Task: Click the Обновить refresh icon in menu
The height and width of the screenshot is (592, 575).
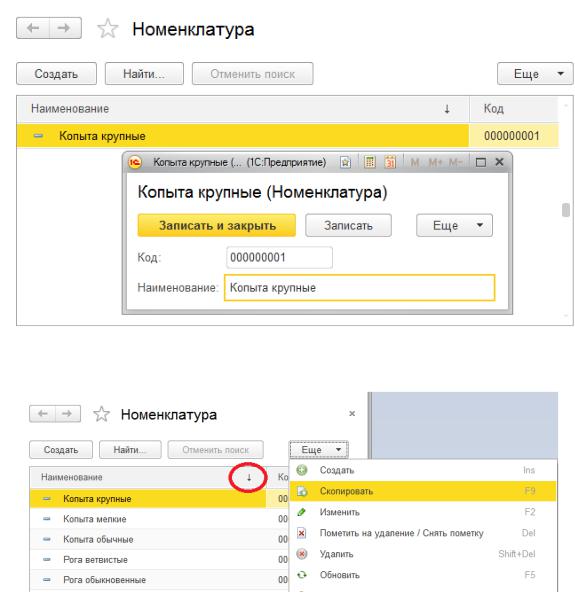Action: pyautogui.click(x=302, y=575)
